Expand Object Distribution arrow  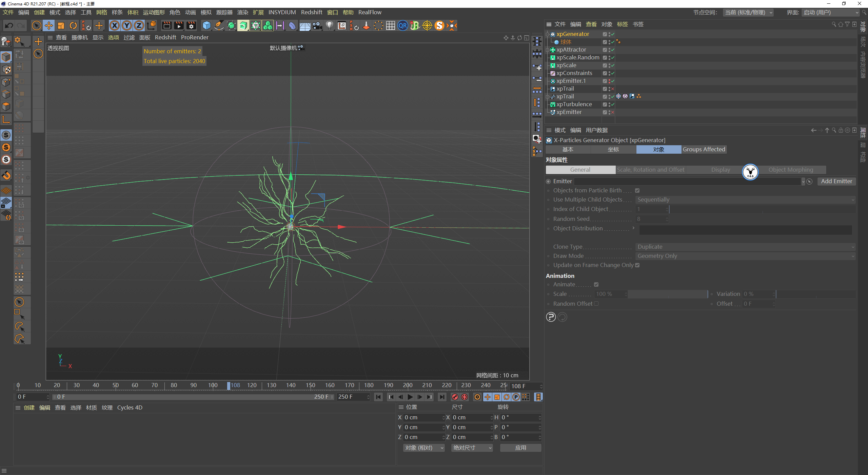633,228
